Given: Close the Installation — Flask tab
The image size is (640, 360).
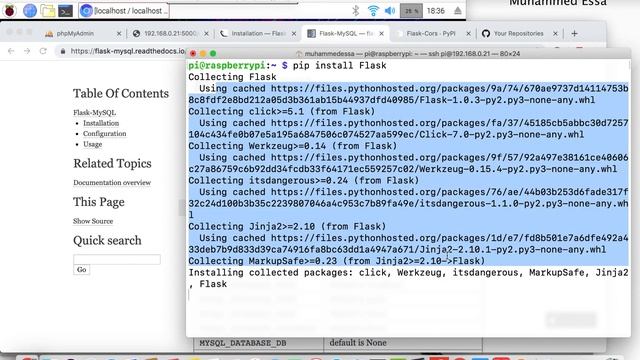Looking at the screenshot, I should 294,33.
